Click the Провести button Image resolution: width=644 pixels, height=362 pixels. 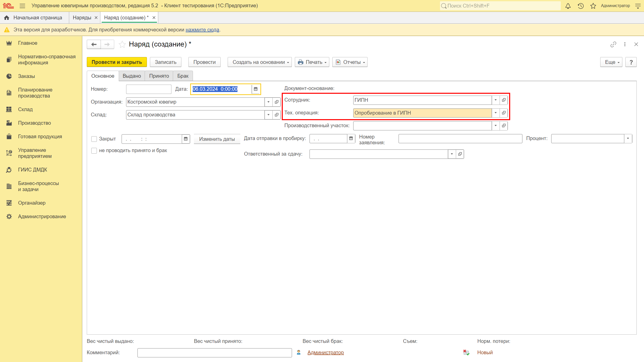[x=205, y=62]
